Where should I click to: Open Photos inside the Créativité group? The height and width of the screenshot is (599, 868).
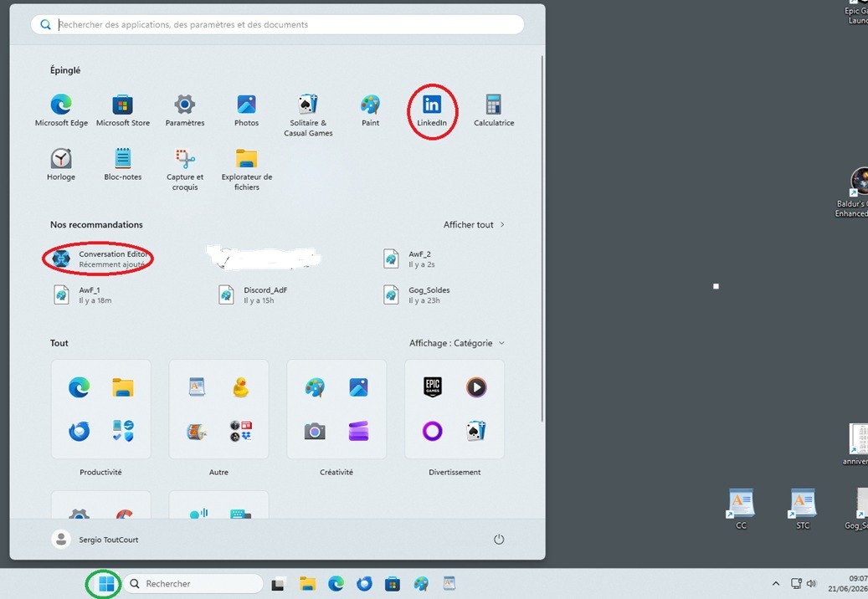tap(359, 387)
